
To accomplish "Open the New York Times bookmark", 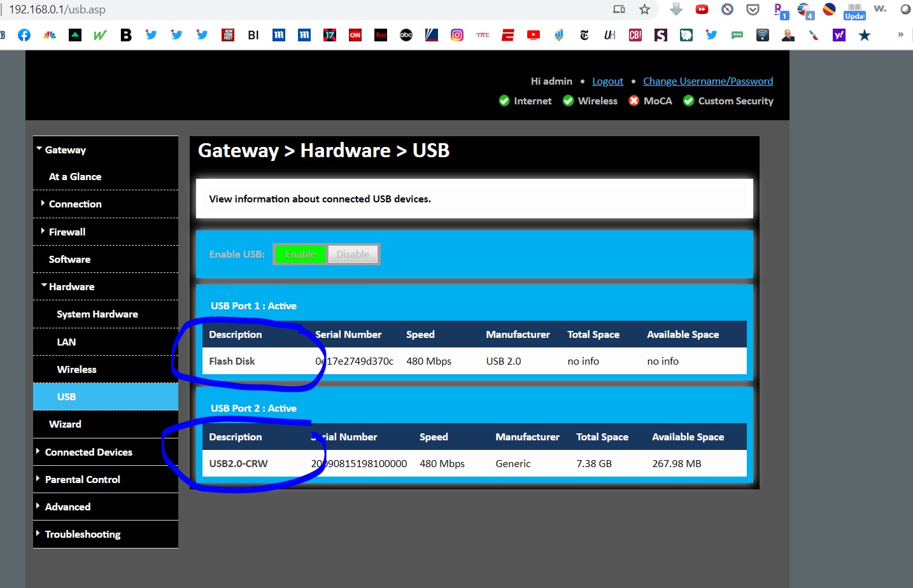I will (584, 35).
